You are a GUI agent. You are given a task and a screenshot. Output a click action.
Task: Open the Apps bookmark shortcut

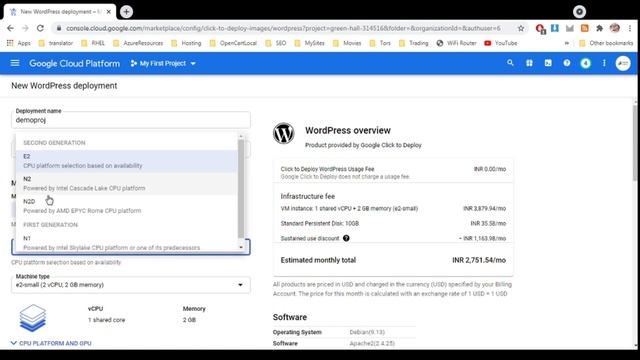coord(18,43)
